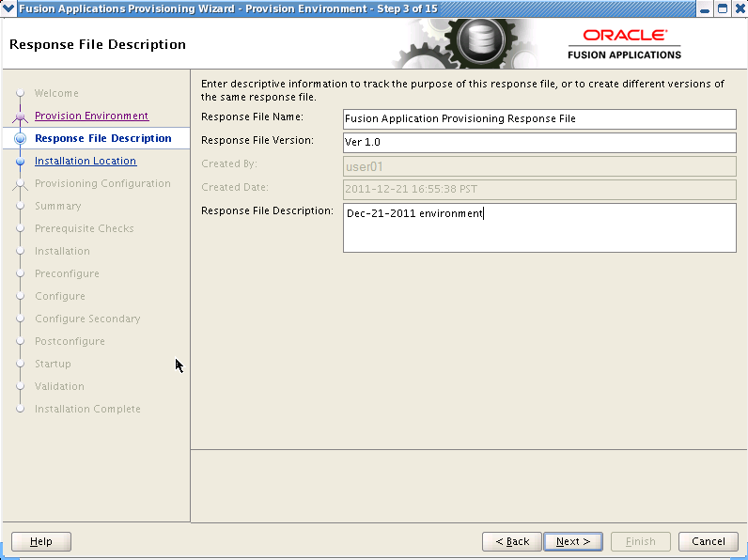
Task: Click the Response File Description field label
Action: 267,210
